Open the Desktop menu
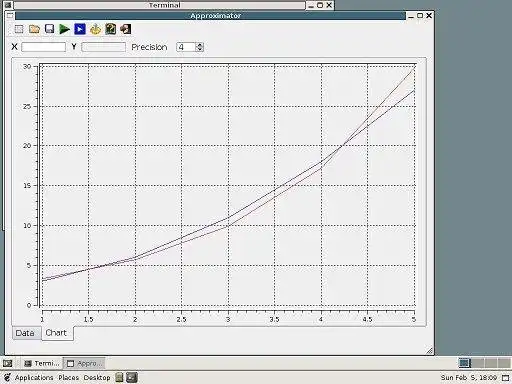Viewport: 512px width, 384px height. 97,378
